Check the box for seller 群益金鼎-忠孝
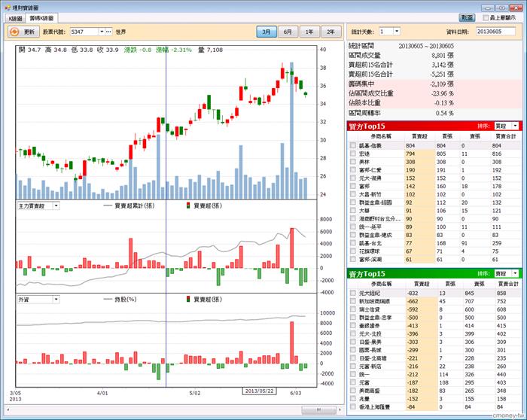Viewport: 527px width, 420px height. [352, 318]
